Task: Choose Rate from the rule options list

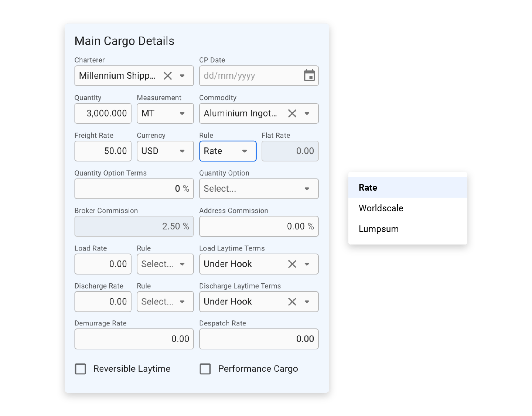Action: 408,187
